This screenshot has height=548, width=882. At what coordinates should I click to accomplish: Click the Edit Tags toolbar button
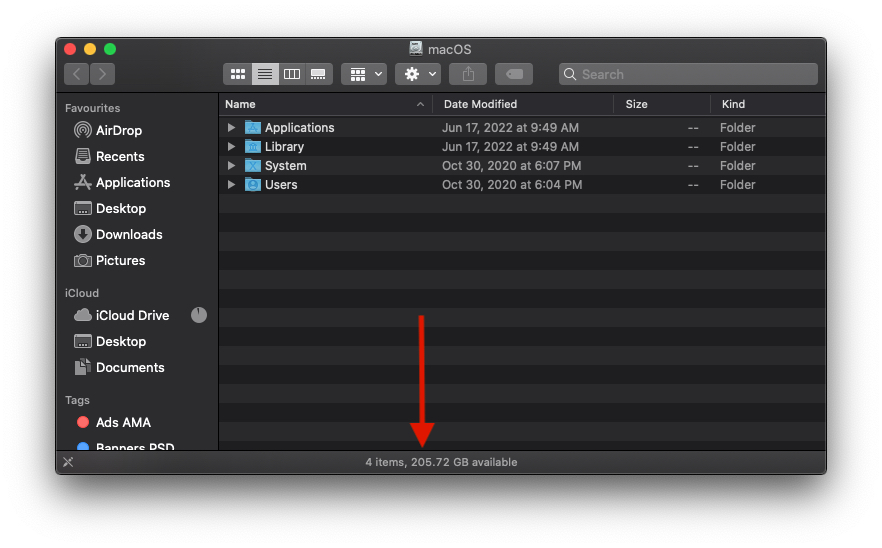point(514,74)
